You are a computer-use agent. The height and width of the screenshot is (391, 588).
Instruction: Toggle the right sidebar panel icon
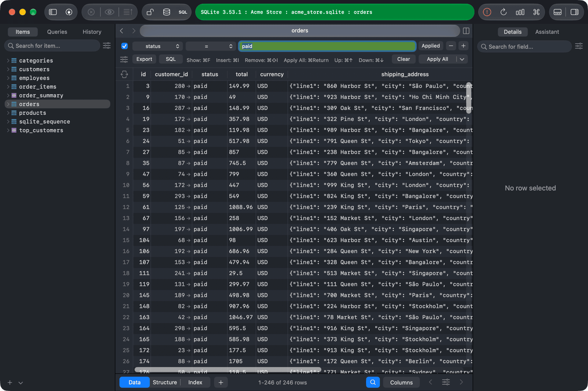(574, 12)
